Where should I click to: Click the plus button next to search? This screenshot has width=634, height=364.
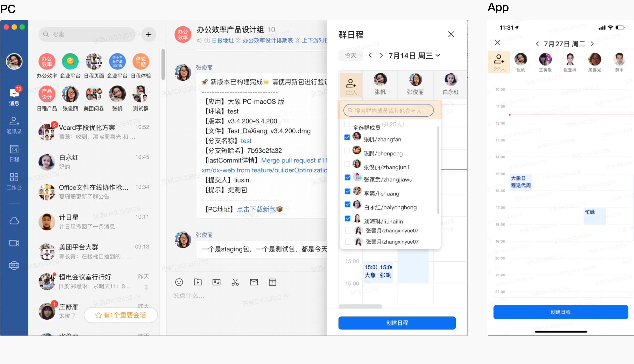click(149, 34)
